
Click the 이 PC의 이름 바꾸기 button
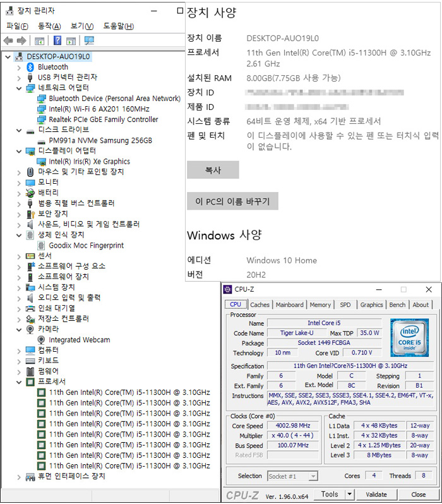tap(232, 201)
